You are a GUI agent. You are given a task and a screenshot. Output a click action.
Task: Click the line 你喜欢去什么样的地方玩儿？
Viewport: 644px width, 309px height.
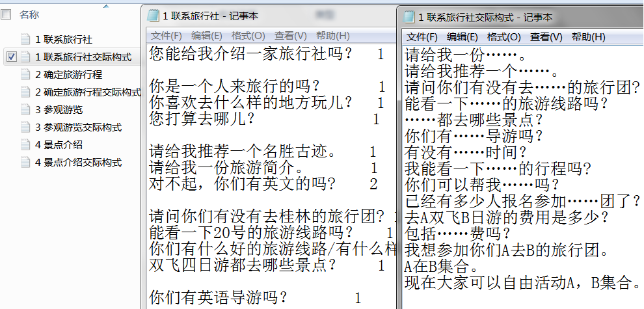(x=250, y=103)
